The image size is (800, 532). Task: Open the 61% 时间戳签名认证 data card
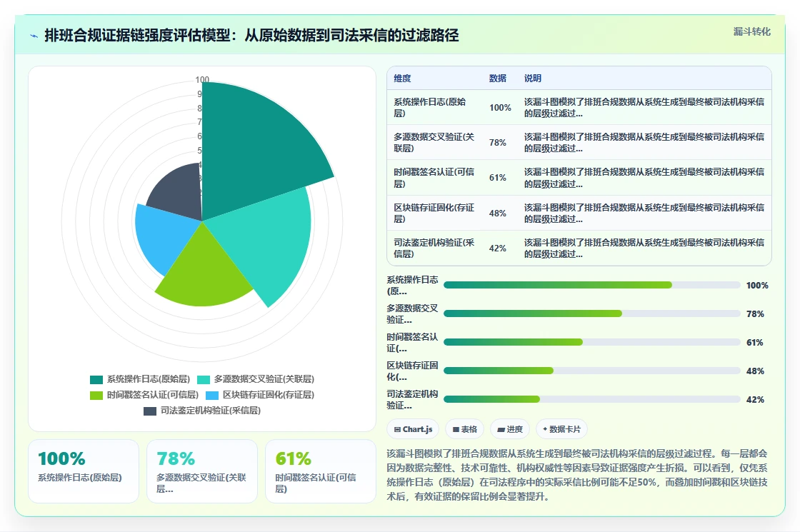click(321, 471)
